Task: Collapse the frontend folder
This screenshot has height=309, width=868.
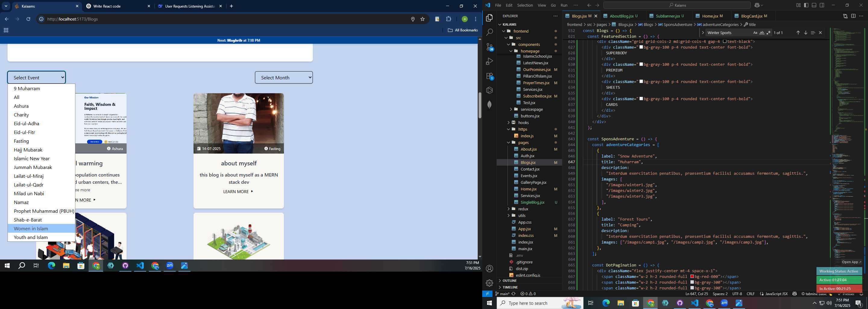Action: tap(521, 31)
